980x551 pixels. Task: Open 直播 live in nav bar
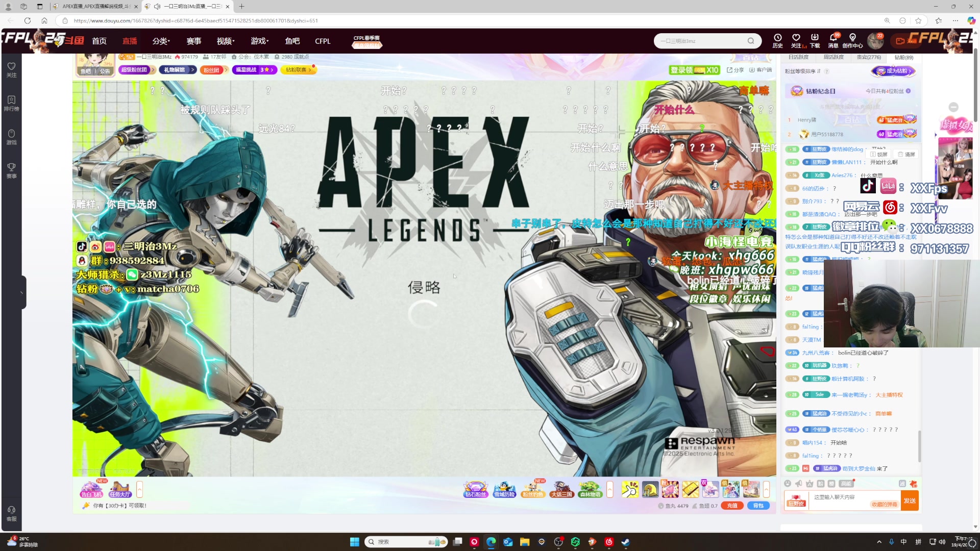pos(130,41)
